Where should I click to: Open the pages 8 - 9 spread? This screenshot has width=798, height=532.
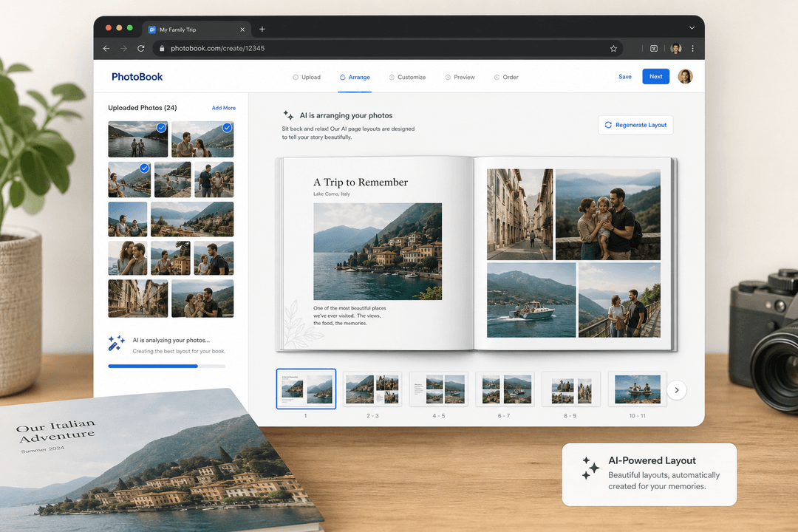[571, 389]
